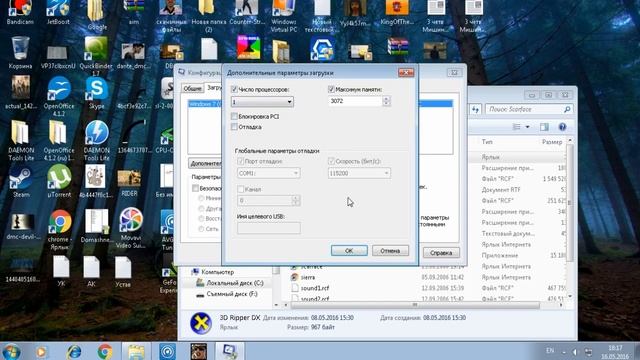Open the Новая папка (2) desktop folder
This screenshot has width=640, height=360.
[209, 16]
